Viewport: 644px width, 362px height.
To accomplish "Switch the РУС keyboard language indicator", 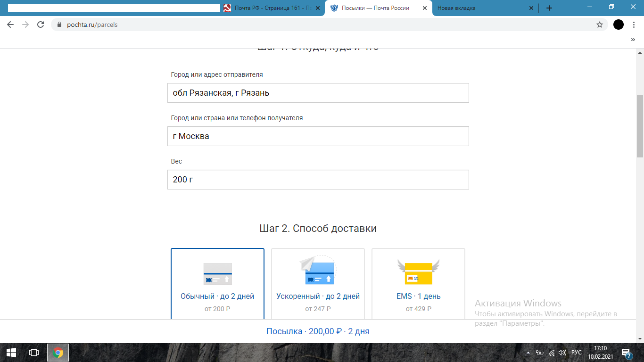I will point(577,353).
